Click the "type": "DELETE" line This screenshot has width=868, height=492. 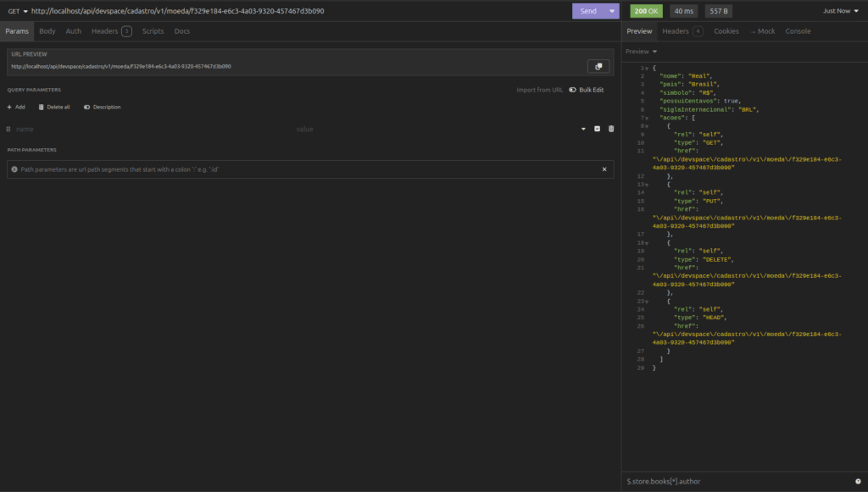click(704, 260)
